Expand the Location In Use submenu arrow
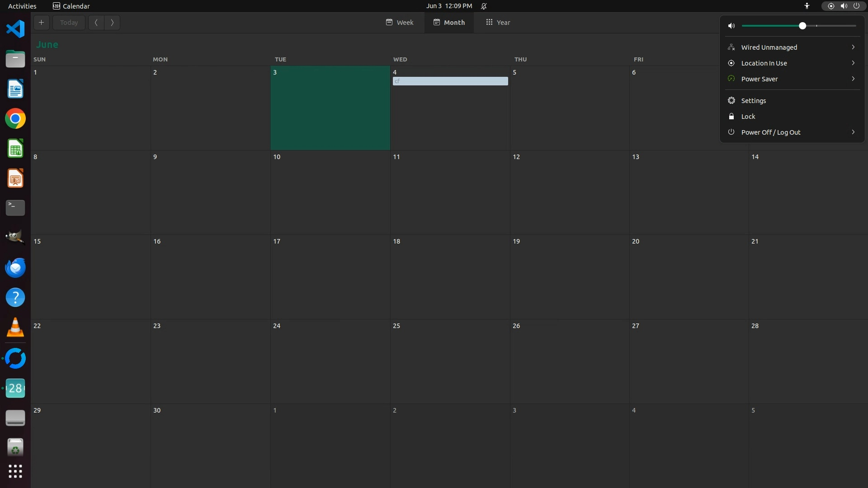 coord(853,63)
